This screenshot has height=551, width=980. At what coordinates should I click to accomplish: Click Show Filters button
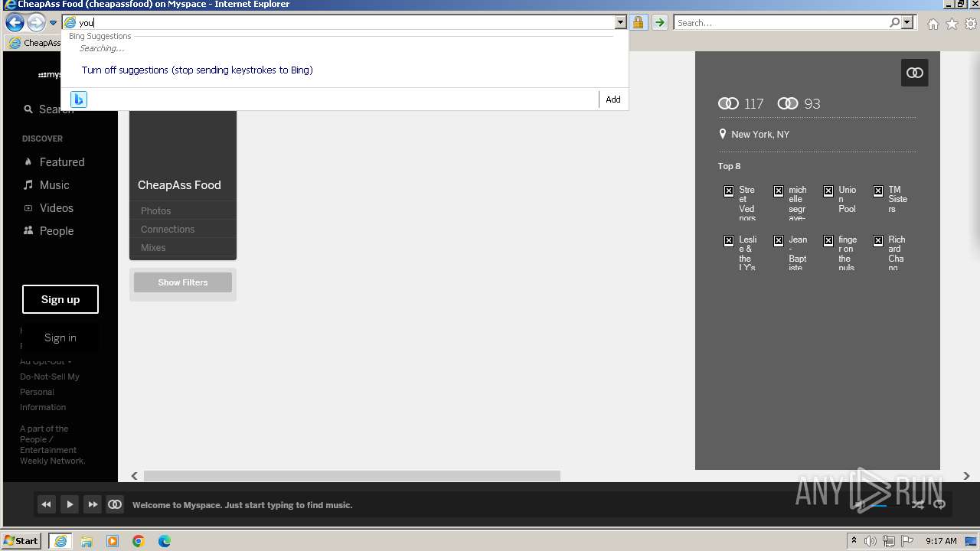(x=183, y=282)
